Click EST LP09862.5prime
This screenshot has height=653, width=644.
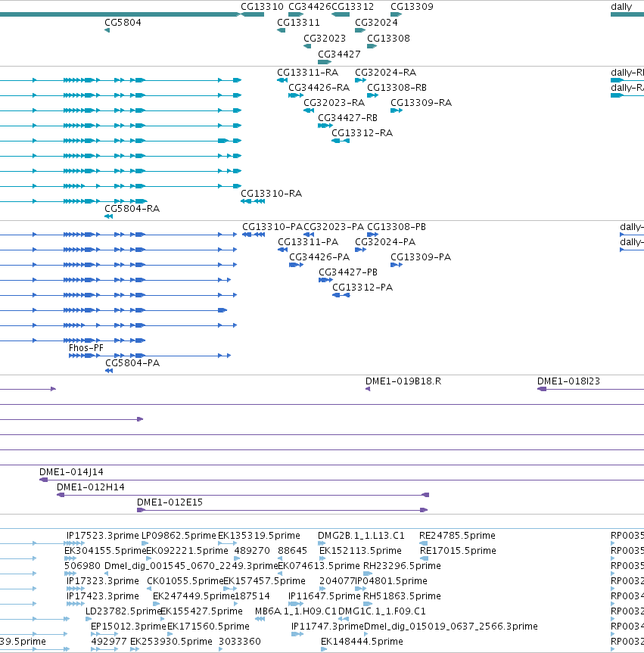tap(179, 536)
